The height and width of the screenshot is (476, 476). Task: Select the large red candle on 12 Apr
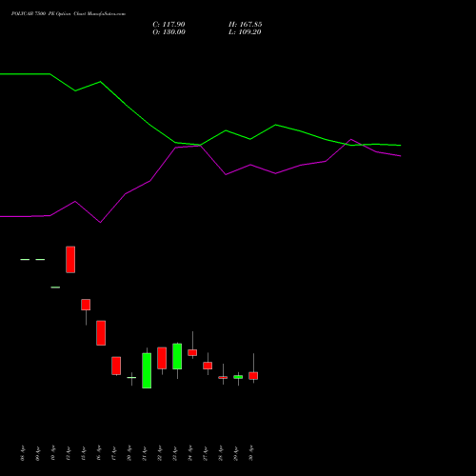70,260
